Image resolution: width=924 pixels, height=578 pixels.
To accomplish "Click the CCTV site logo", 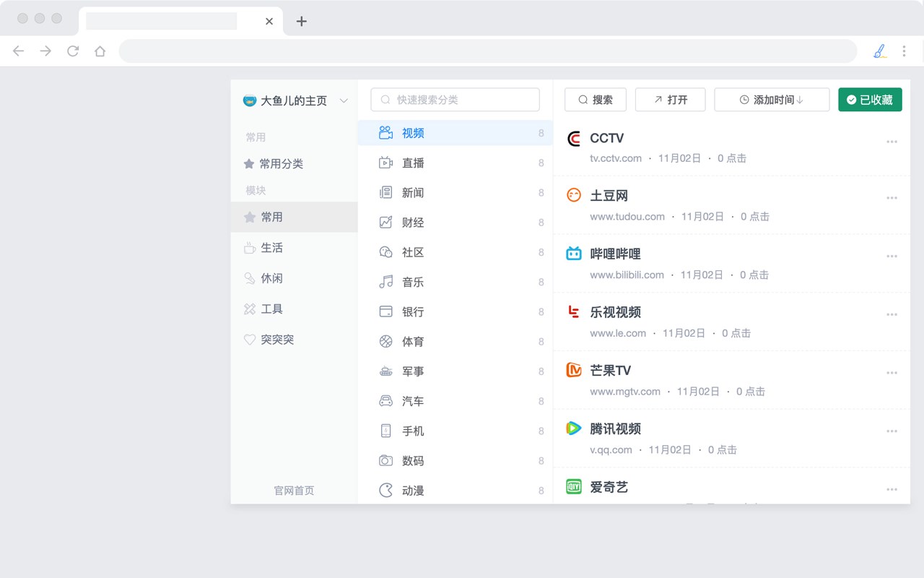I will tap(574, 139).
